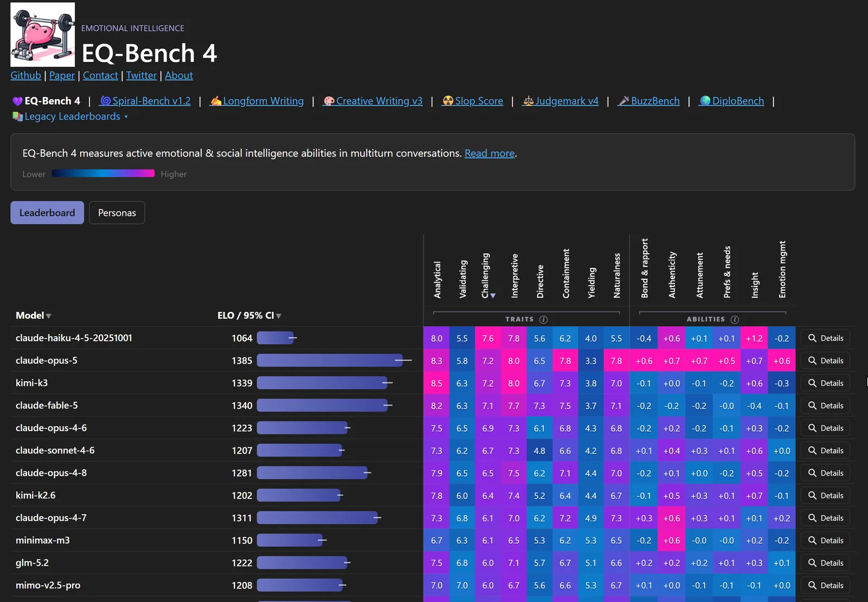Switch to the Leaderboard tab

(47, 213)
